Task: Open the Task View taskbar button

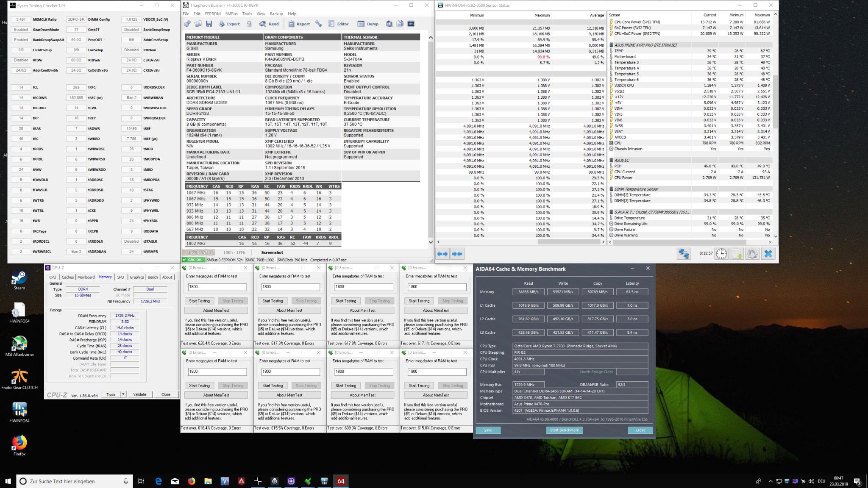Action: pos(141,481)
